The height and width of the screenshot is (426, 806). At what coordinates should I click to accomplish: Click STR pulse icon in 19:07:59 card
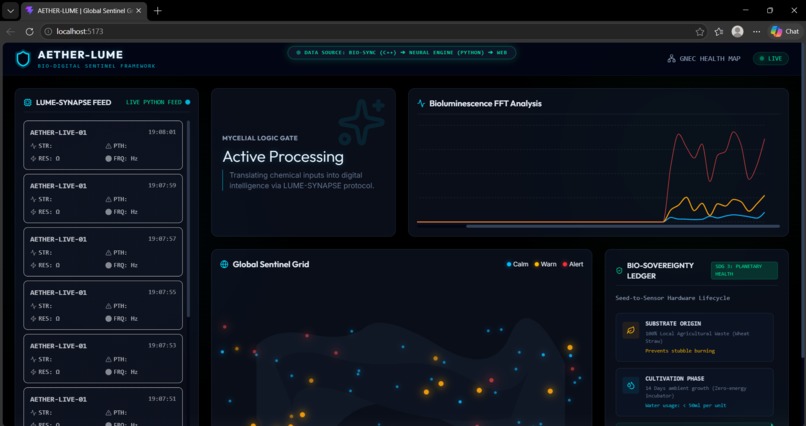click(x=33, y=199)
